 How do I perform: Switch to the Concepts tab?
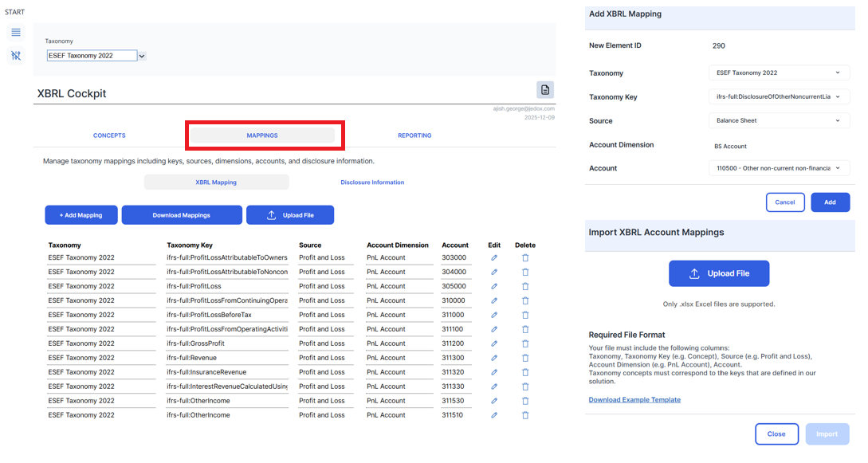tap(109, 135)
